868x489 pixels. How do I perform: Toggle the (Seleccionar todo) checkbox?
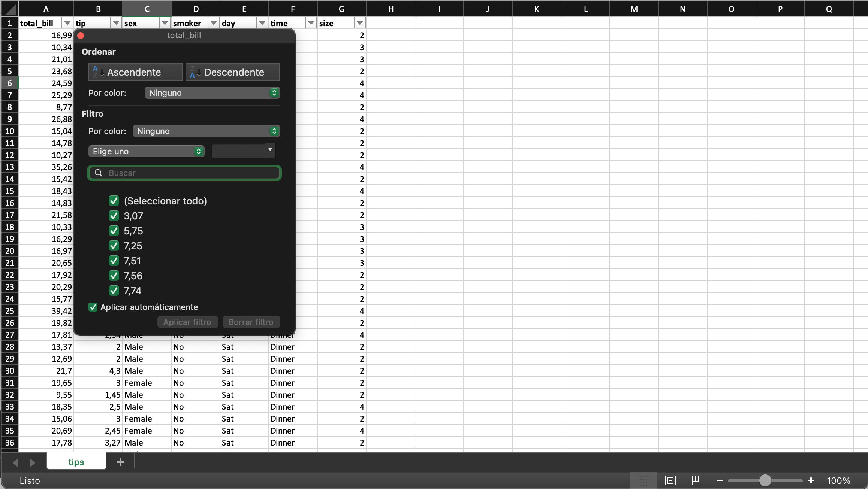point(114,201)
